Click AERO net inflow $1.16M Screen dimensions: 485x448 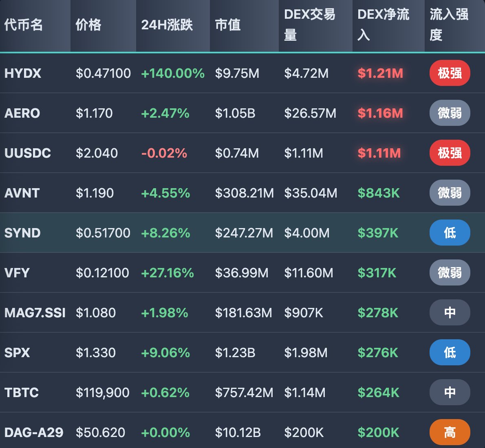point(380,113)
